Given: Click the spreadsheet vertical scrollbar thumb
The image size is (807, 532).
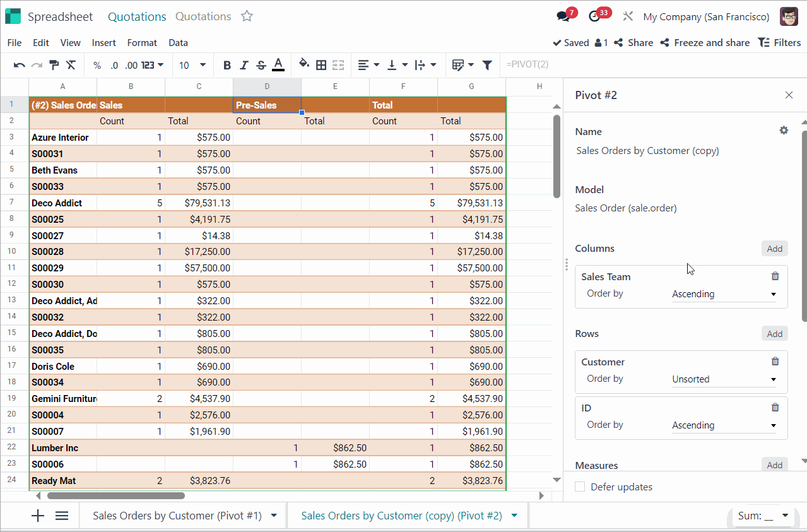Looking at the screenshot, I should [557, 157].
